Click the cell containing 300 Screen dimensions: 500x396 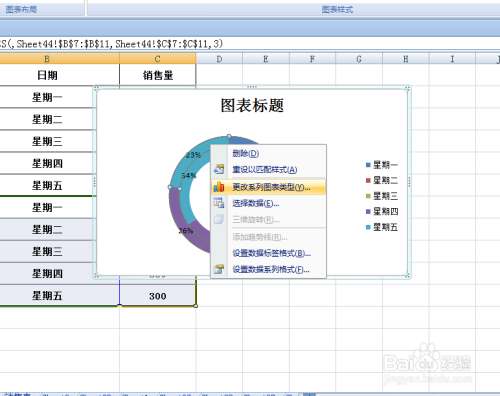(158, 296)
